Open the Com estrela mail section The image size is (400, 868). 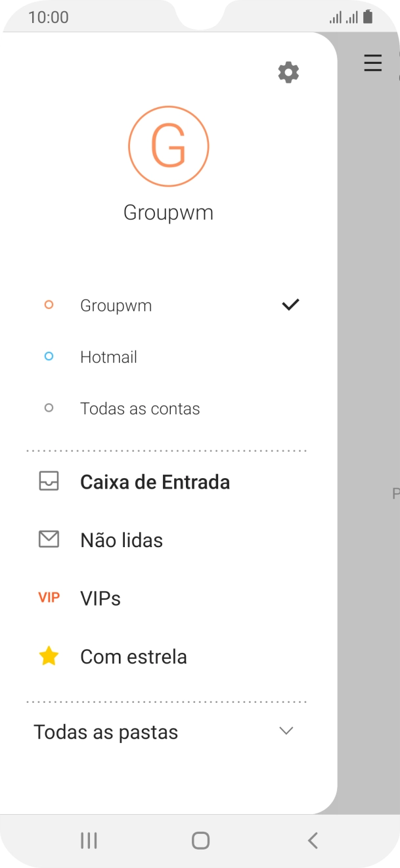pyautogui.click(x=133, y=656)
